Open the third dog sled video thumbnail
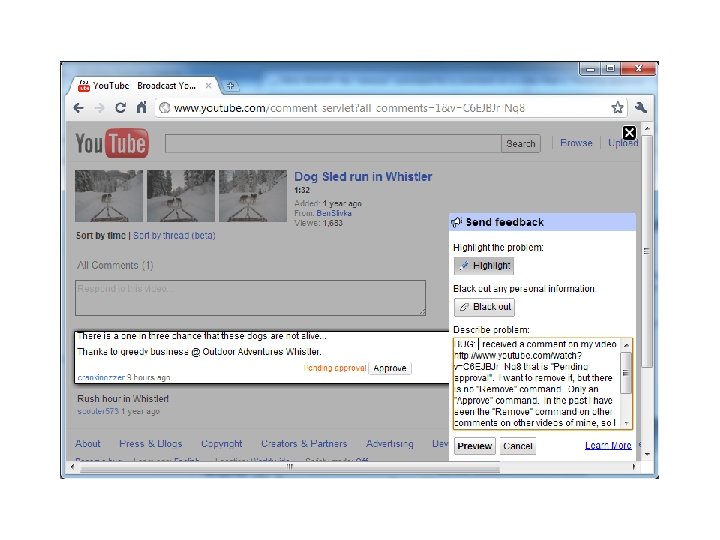This screenshot has height=540, width=720. [x=253, y=196]
